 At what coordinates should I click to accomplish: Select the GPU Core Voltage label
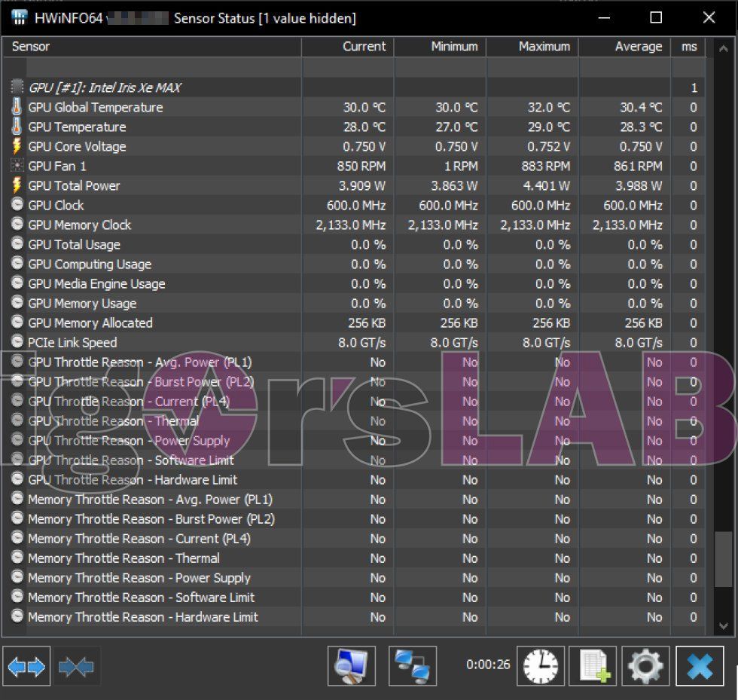(77, 146)
